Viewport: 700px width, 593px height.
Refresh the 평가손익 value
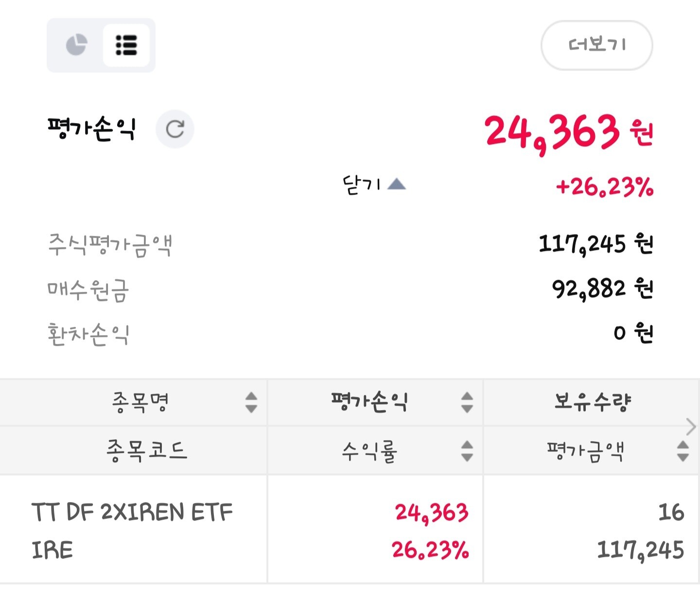coord(175,129)
